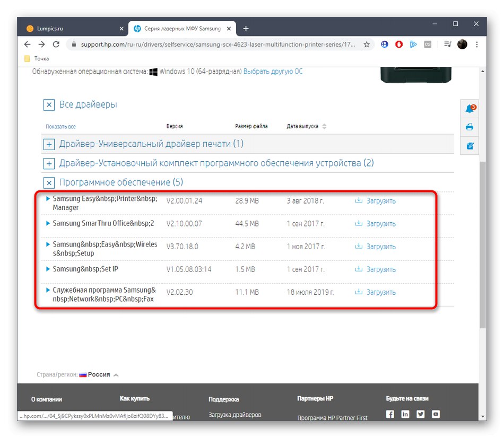This screenshot has width=504, height=438.
Task: Open the gray square extension icon
Action: 428,45
